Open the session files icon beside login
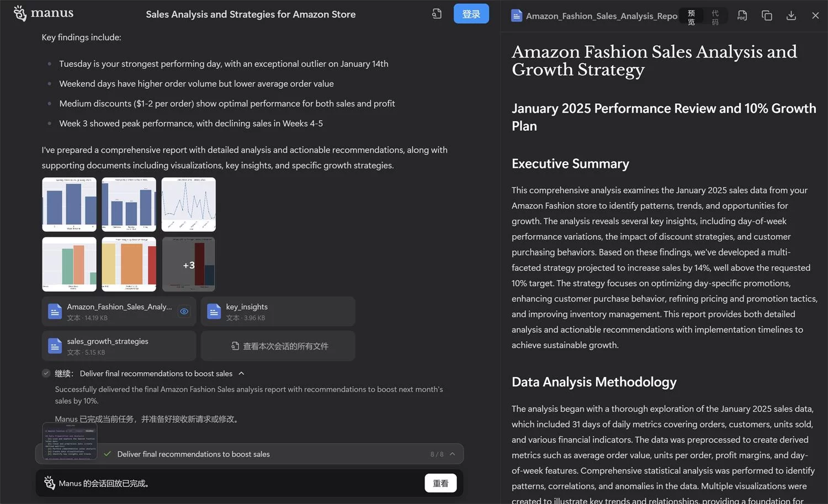The image size is (828, 504). pyautogui.click(x=437, y=14)
